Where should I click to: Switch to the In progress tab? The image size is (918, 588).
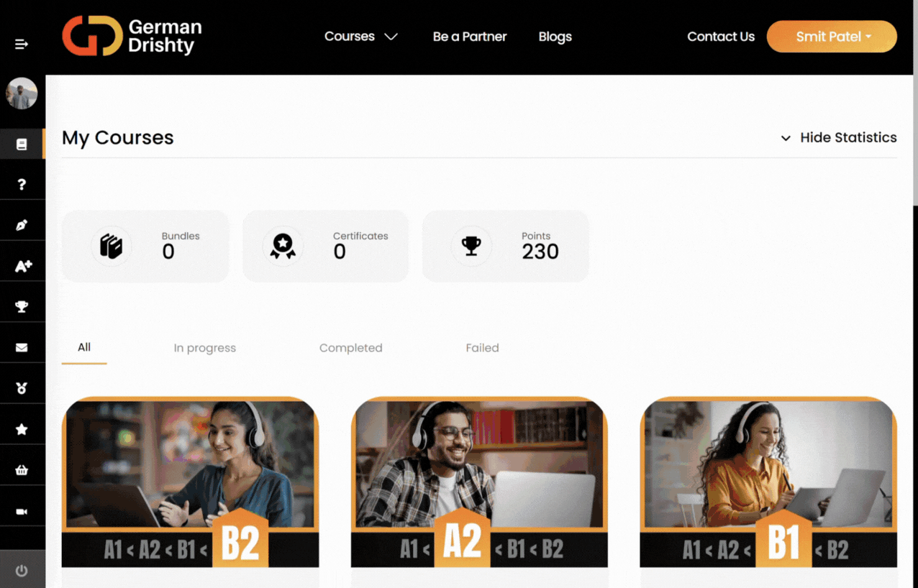204,348
